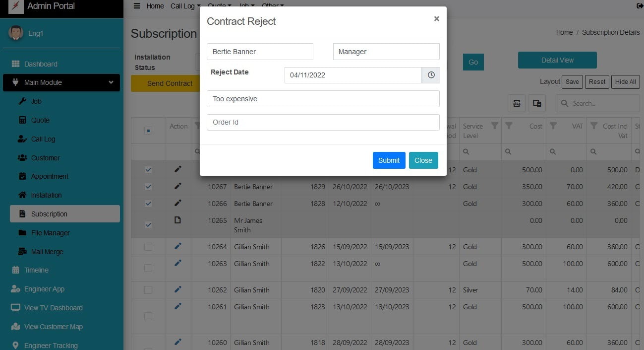The width and height of the screenshot is (644, 350).
Task: Click the document icon for row 10265
Action: coord(178,220)
